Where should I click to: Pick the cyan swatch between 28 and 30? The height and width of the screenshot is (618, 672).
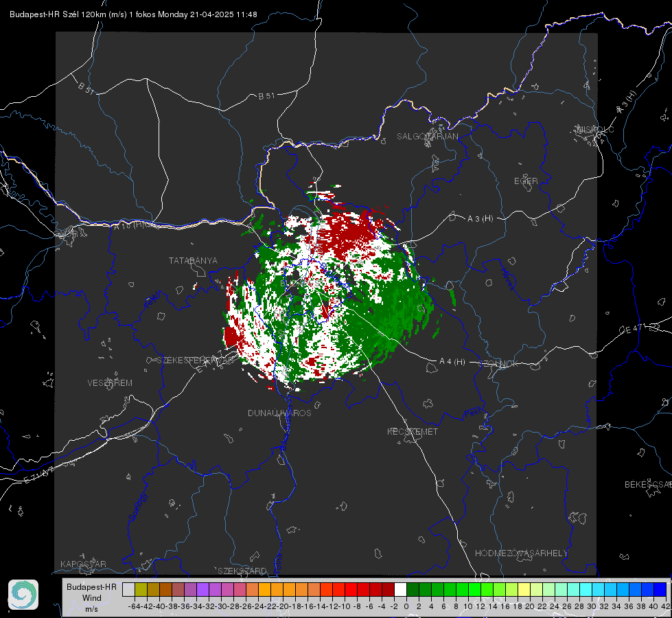586,589
